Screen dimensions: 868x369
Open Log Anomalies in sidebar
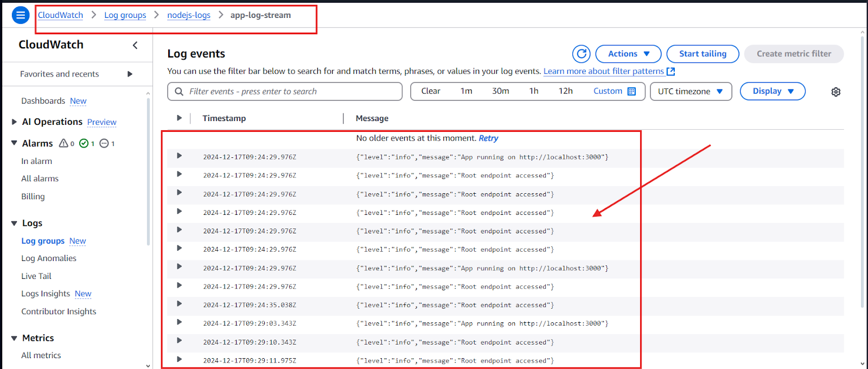click(49, 258)
